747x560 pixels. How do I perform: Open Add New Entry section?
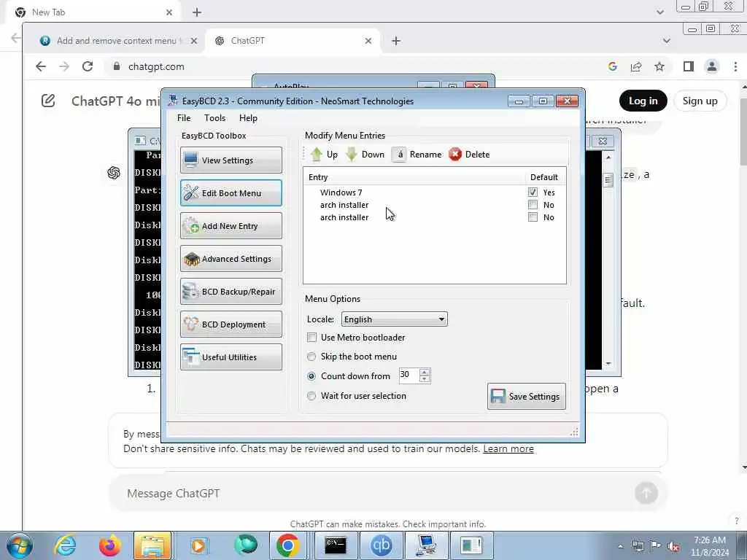coord(231,226)
